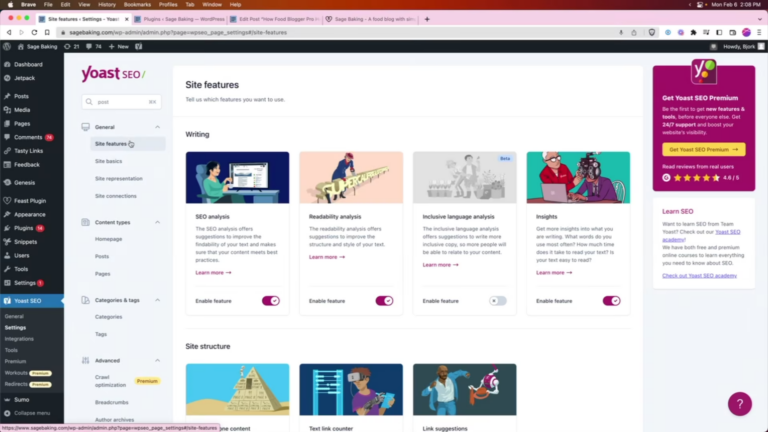Click the Yoast SEO logo
Image resolution: width=768 pixels, height=432 pixels.
click(x=112, y=74)
